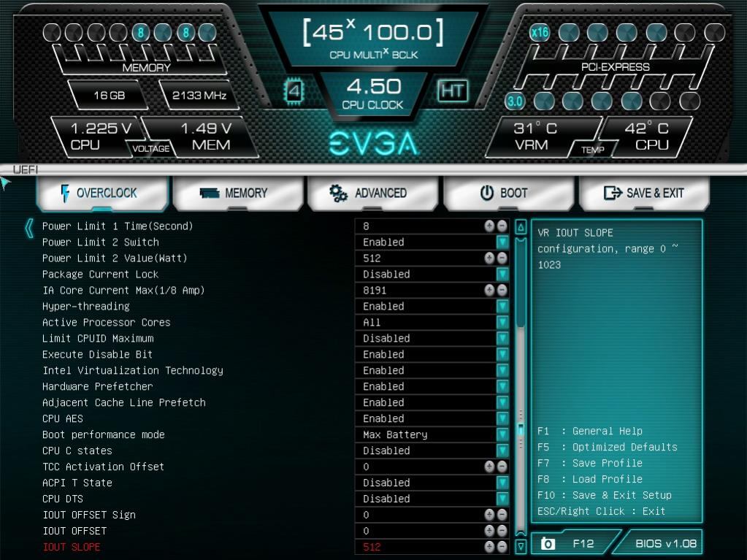The width and height of the screenshot is (747, 560).
Task: Open Execute Disable Bit dropdown
Action: coord(502,354)
